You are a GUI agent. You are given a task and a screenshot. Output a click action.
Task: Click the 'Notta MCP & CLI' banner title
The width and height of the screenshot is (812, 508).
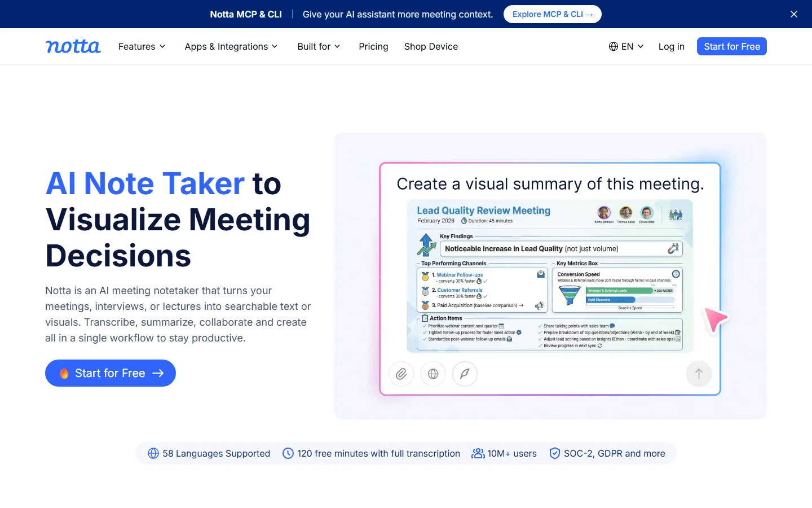coord(246,14)
